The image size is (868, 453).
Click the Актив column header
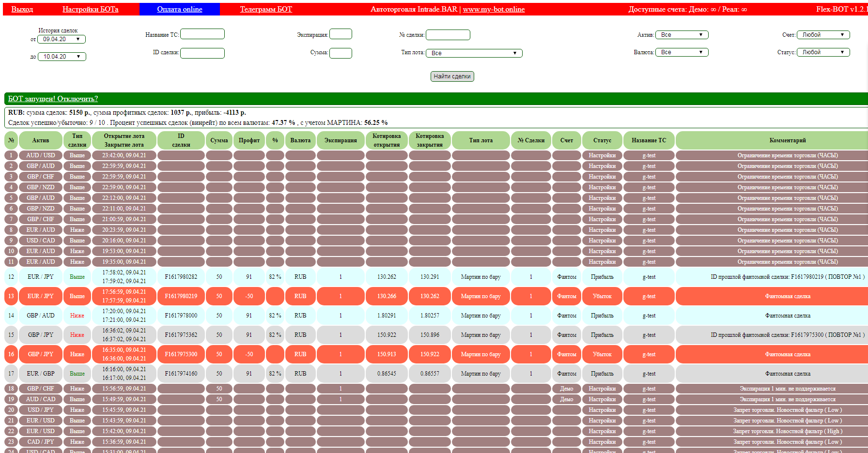pyautogui.click(x=41, y=140)
